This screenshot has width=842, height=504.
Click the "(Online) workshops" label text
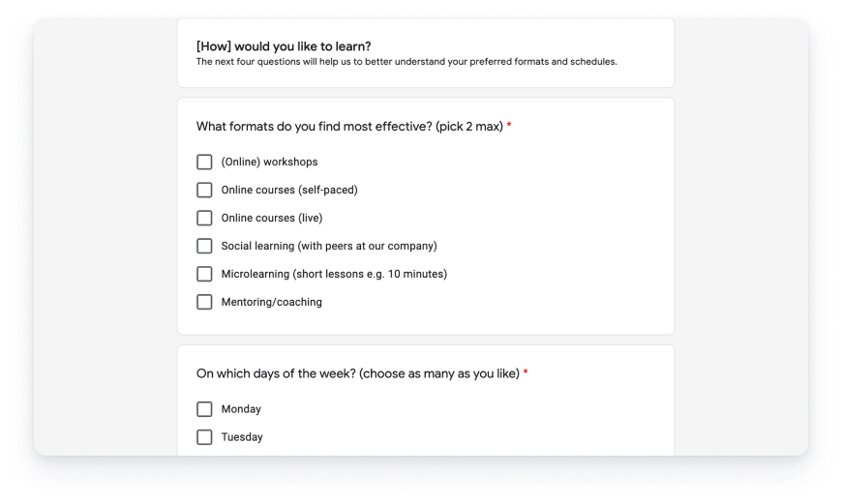pos(269,162)
